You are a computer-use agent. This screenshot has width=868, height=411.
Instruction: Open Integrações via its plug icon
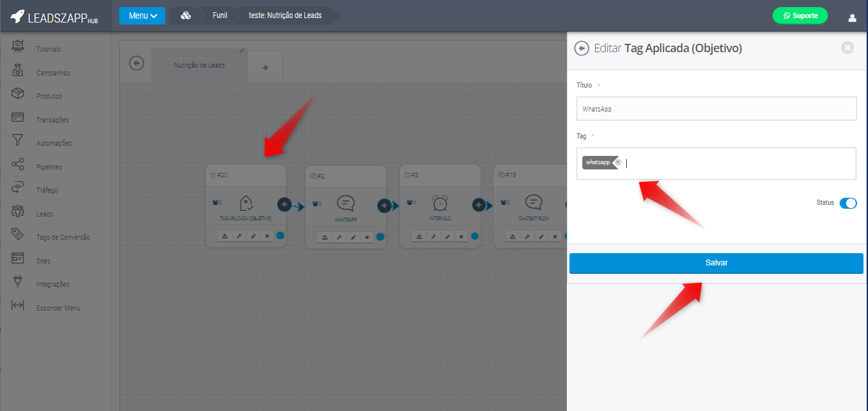(18, 282)
